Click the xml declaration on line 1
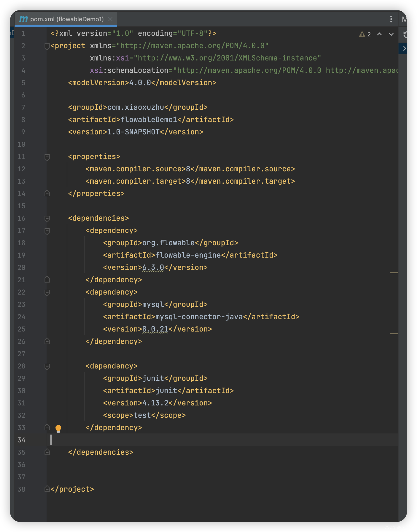The height and width of the screenshot is (532, 417). 133,34
